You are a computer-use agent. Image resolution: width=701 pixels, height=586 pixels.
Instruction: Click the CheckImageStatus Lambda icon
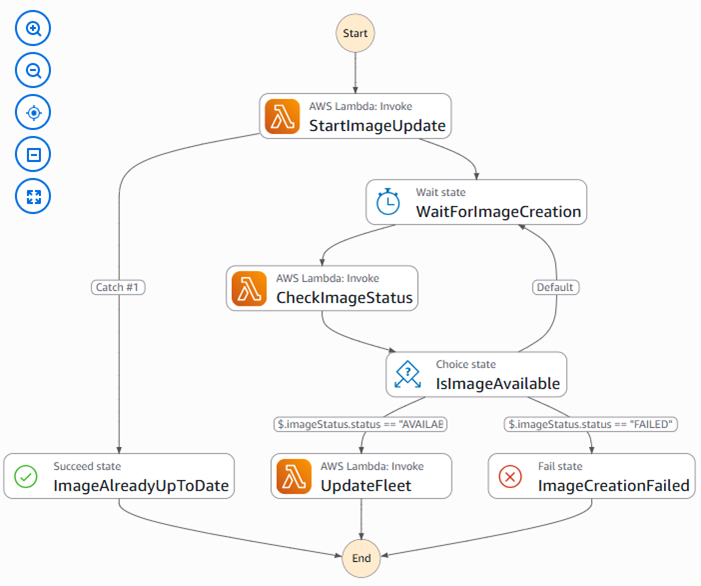tap(250, 288)
